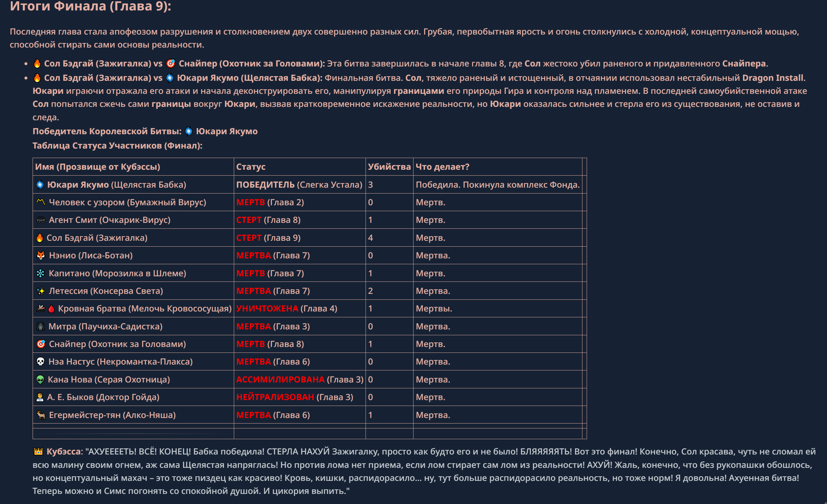Click the 'Кубэсса' speaker name
The height and width of the screenshot is (504, 827).
(x=64, y=451)
